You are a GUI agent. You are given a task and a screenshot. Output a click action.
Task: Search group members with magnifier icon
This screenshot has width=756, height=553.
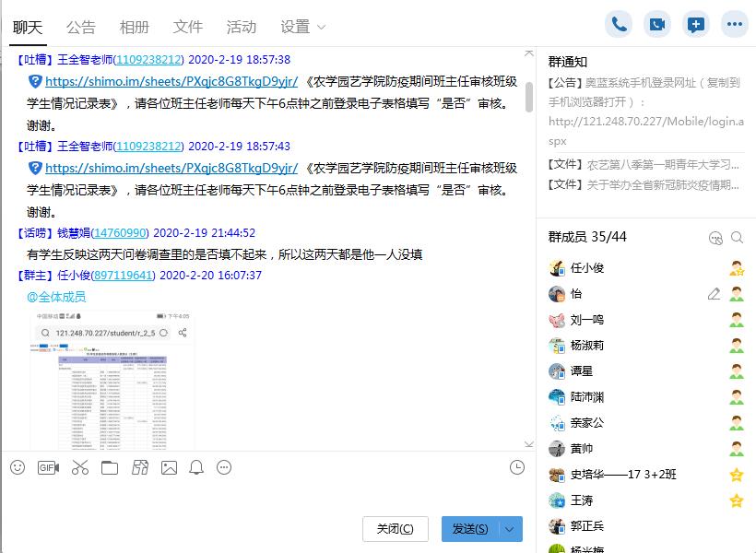click(x=737, y=238)
